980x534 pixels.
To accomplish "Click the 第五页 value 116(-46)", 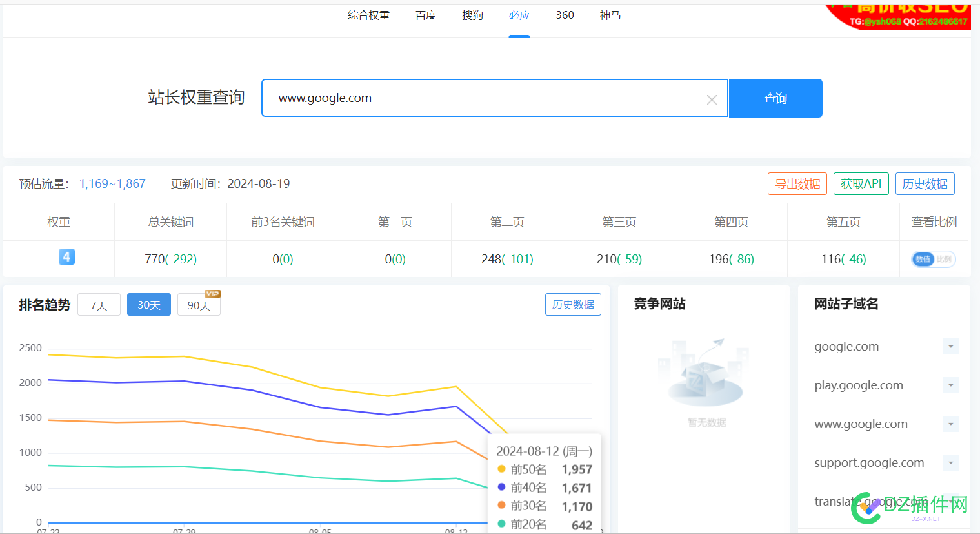I will [843, 259].
